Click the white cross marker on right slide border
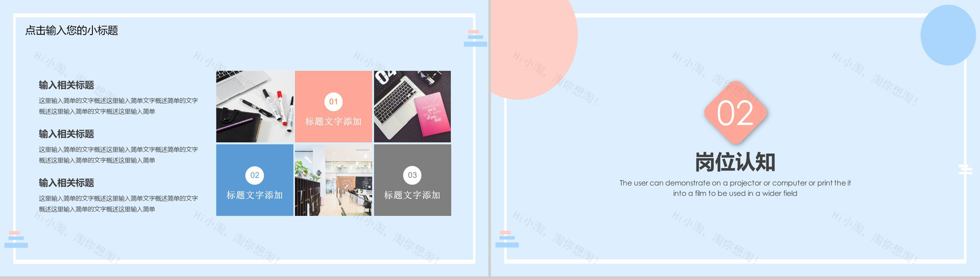 point(965,169)
